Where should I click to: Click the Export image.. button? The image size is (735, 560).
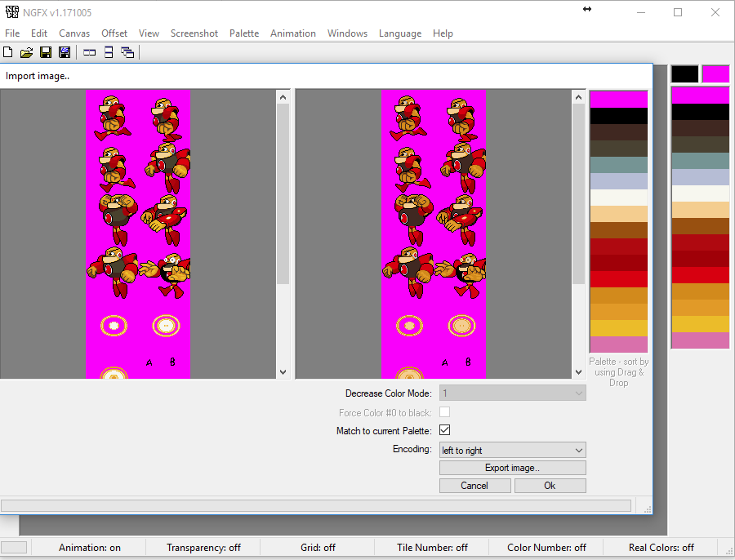coord(512,468)
